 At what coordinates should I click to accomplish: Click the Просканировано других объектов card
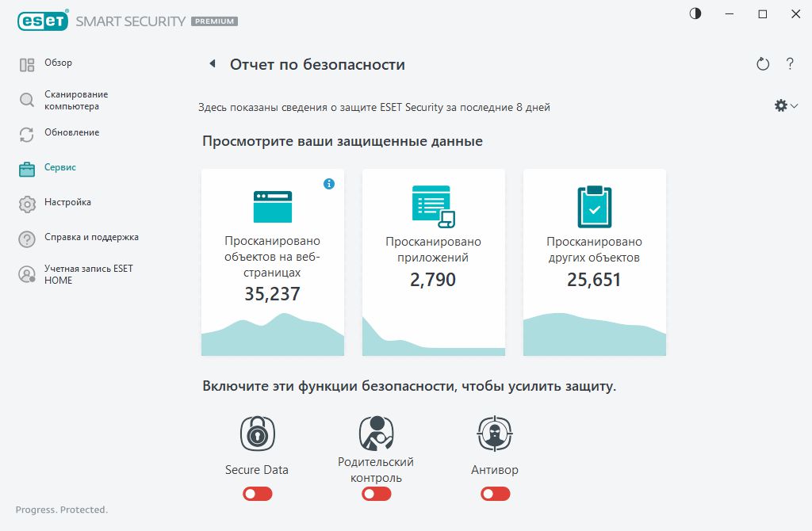pyautogui.click(x=594, y=262)
